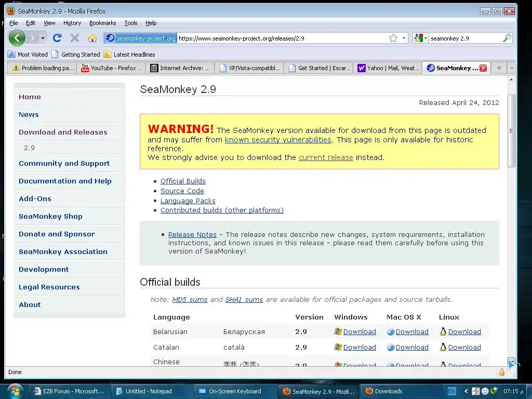Click the page vertical scrollbar thumb
Viewport: 532px width, 399px height.
511,130
